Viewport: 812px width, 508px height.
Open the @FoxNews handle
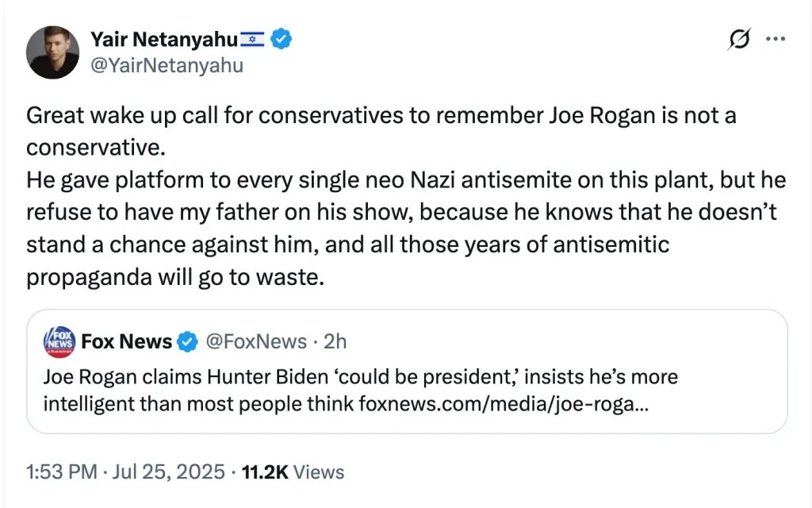pyautogui.click(x=256, y=342)
